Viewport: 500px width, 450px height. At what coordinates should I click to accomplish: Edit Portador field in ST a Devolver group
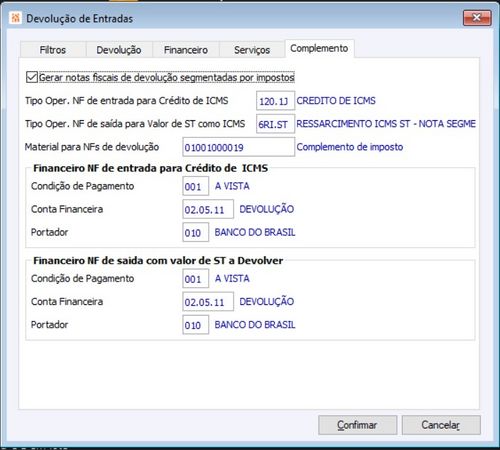pos(195,325)
